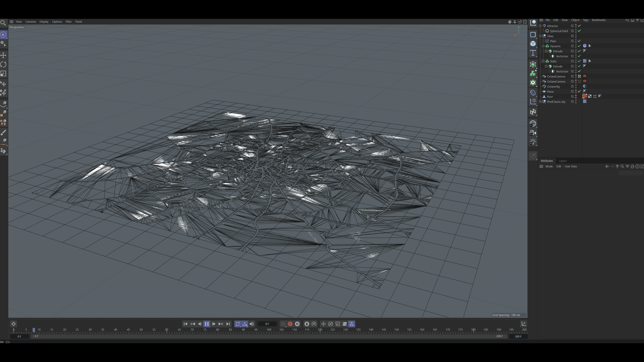The height and width of the screenshot is (362, 644).
Task: Select the Move tool in left toolbar
Action: point(3,55)
